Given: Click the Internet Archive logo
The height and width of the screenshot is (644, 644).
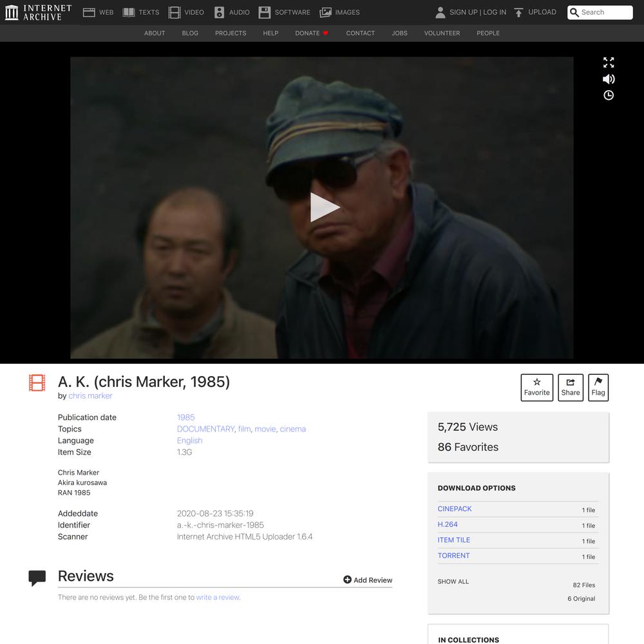Looking at the screenshot, I should [x=38, y=12].
